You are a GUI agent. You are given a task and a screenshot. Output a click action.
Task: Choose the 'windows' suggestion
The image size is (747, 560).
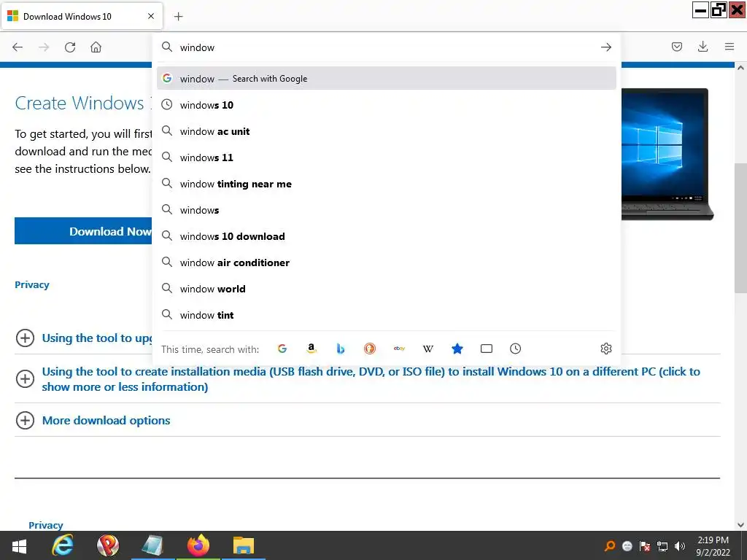387,209
